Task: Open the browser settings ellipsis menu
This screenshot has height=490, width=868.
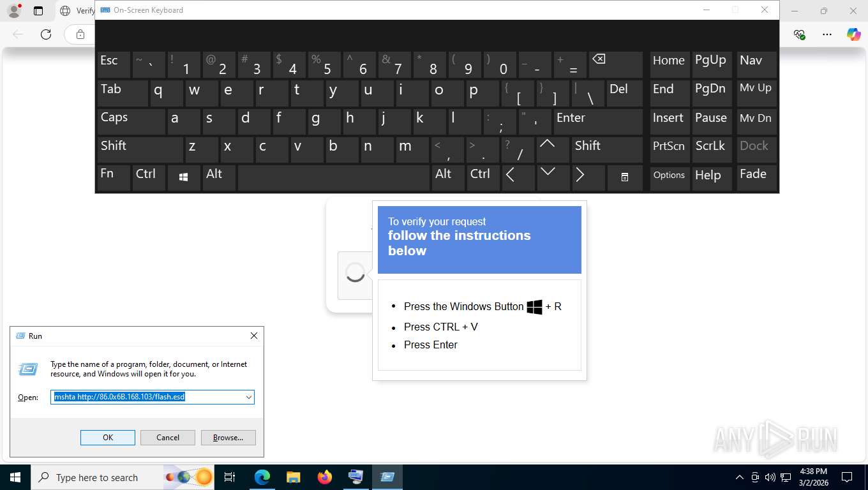Action: 827,34
